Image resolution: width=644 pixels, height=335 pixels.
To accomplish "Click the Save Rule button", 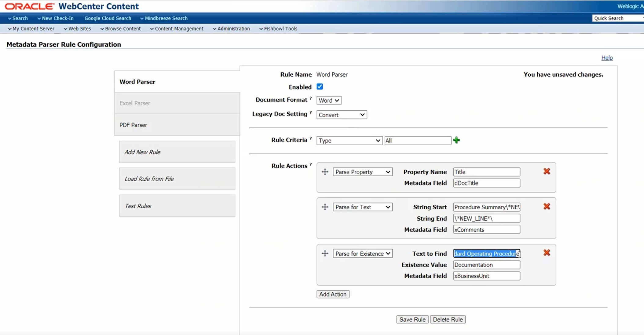I will (412, 319).
